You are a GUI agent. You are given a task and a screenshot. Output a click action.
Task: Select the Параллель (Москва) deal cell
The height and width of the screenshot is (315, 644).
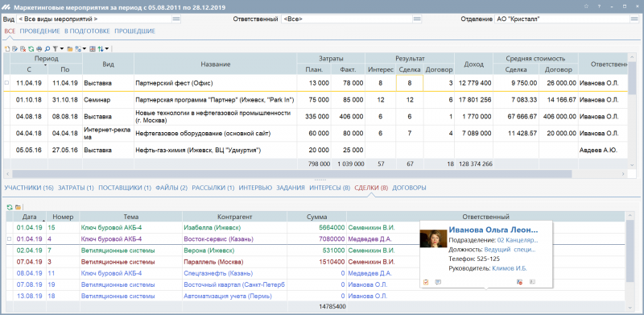(235, 262)
